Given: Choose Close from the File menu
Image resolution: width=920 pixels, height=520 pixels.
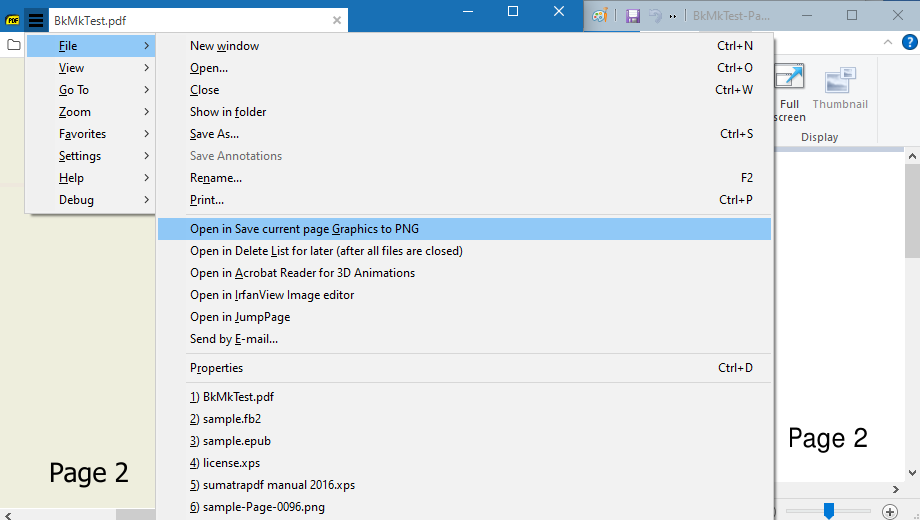Looking at the screenshot, I should click(x=464, y=90).
